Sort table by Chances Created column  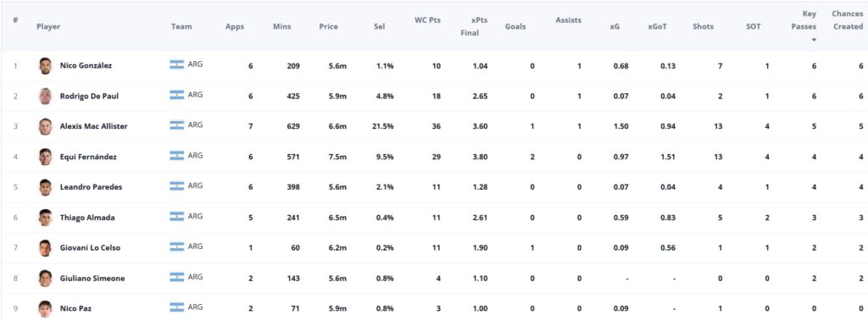[847, 20]
